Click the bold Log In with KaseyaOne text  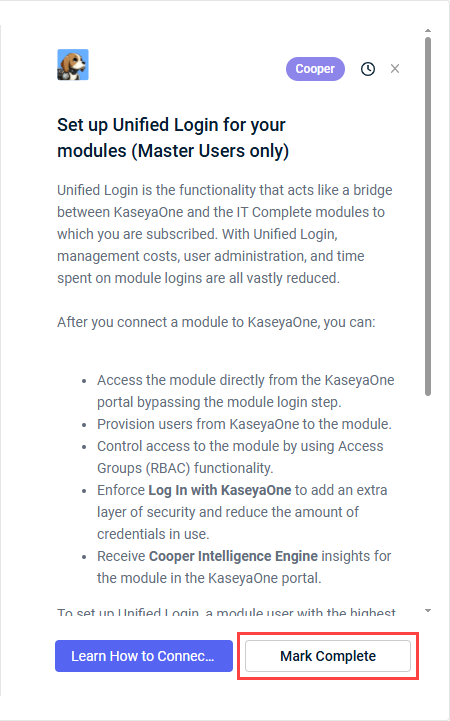point(220,490)
